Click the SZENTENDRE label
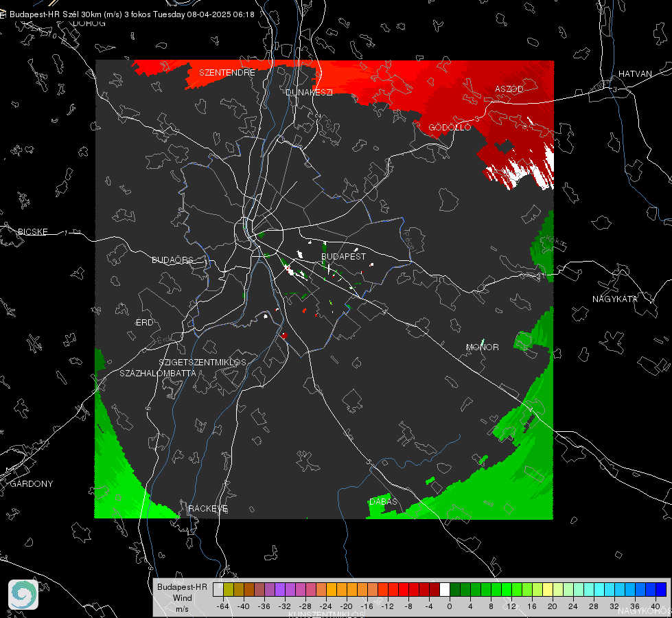 coord(227,73)
